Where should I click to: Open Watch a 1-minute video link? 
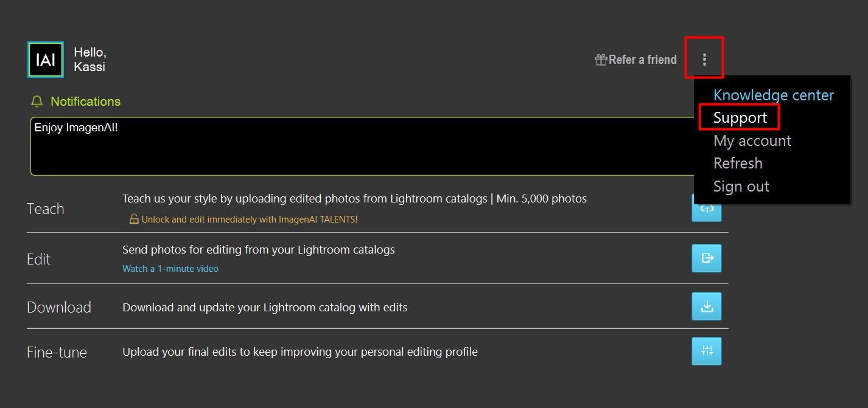pyautogui.click(x=170, y=269)
